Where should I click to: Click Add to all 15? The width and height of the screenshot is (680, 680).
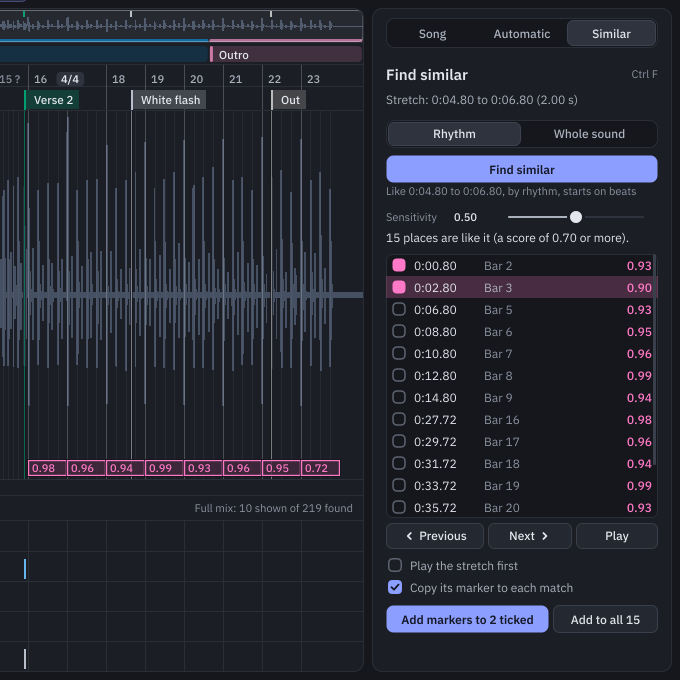pos(605,619)
